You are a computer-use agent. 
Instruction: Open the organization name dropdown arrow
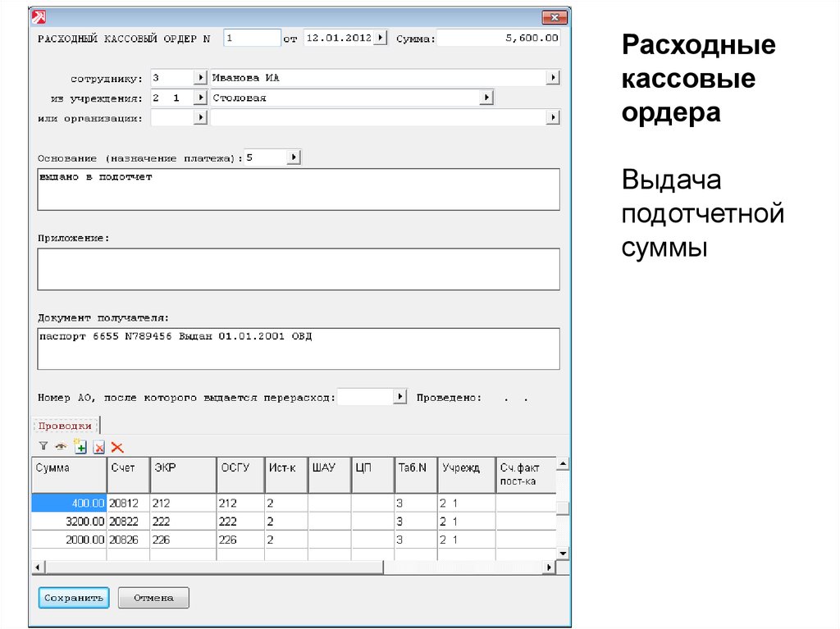(x=553, y=118)
